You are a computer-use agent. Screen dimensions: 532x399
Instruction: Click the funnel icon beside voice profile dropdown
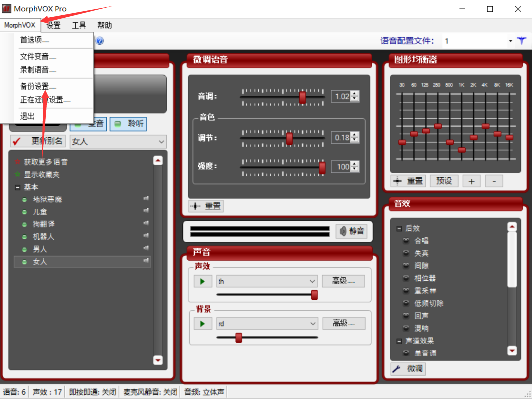tap(521, 41)
